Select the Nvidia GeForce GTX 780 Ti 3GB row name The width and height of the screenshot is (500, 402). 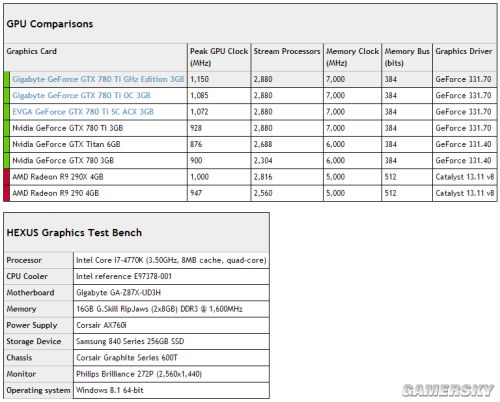point(68,128)
